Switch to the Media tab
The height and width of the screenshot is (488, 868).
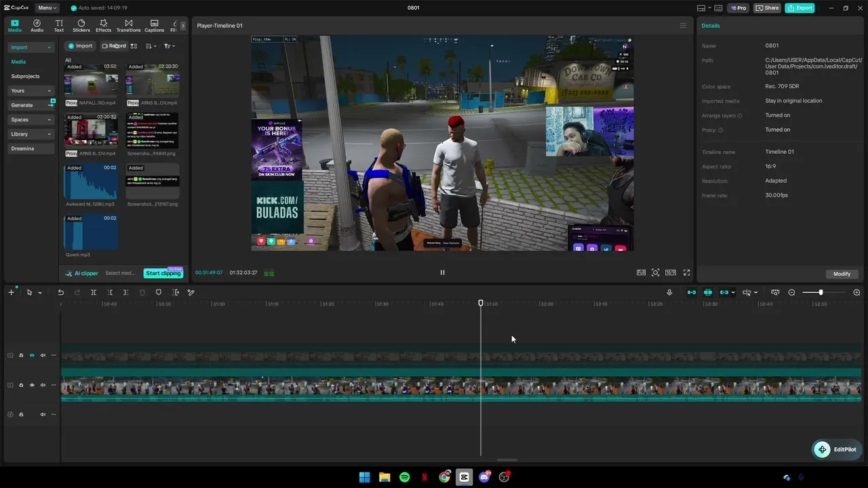pyautogui.click(x=15, y=26)
